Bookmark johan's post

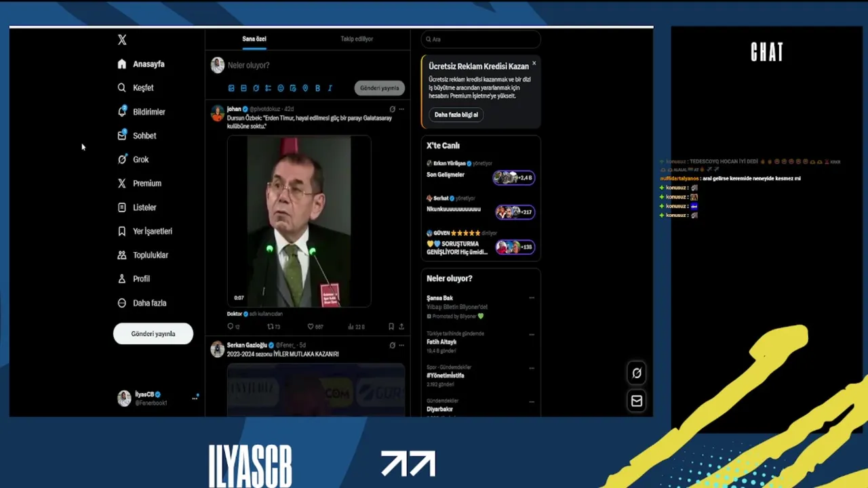pos(391,327)
